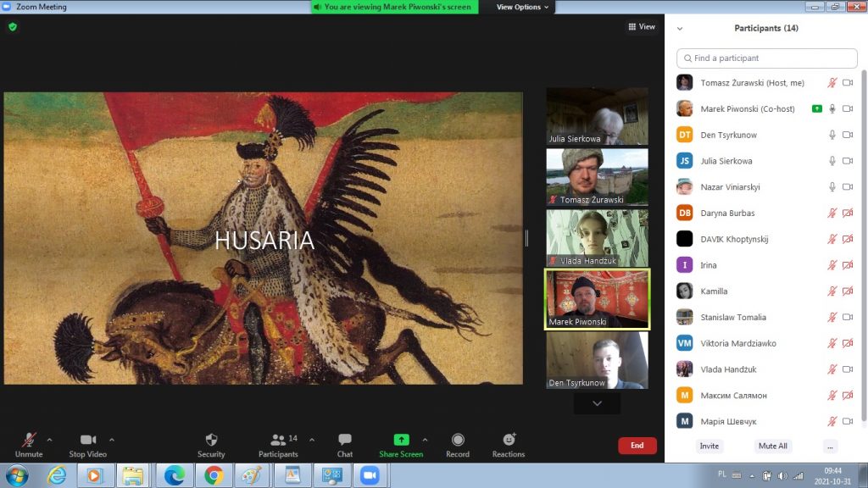Open the View Options dropdown
Image resolution: width=868 pixels, height=488 pixels.
[x=522, y=7]
